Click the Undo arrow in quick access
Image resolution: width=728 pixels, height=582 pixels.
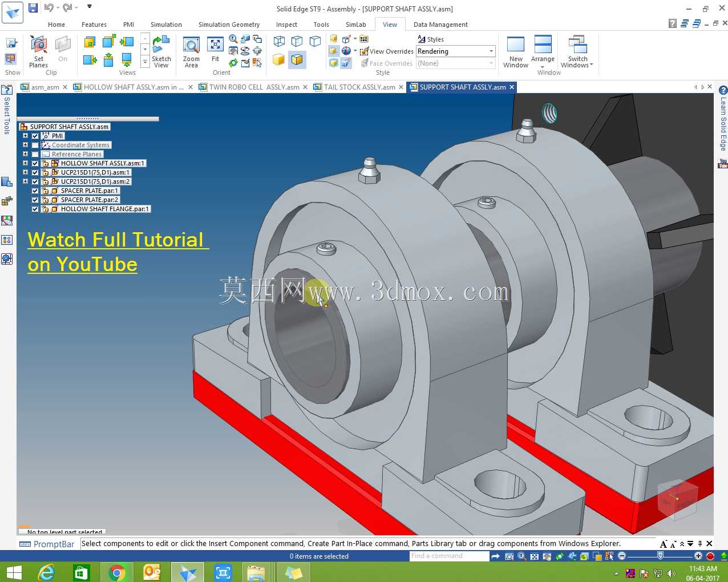[49, 7]
